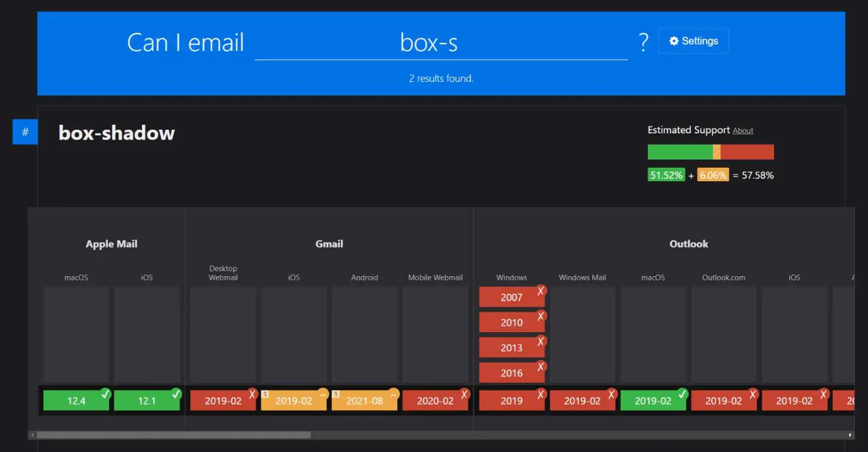The width and height of the screenshot is (868, 452).
Task: Click the Apple Mail group header
Action: pos(111,244)
